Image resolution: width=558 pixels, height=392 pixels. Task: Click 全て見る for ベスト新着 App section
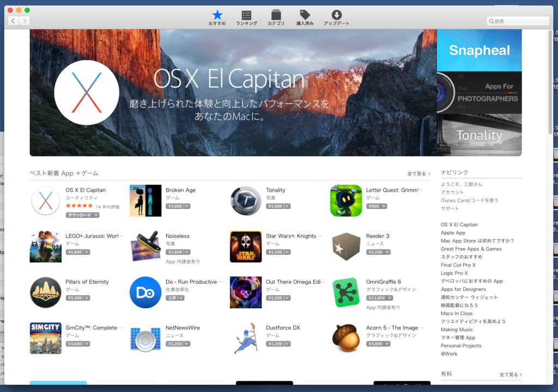click(x=419, y=174)
